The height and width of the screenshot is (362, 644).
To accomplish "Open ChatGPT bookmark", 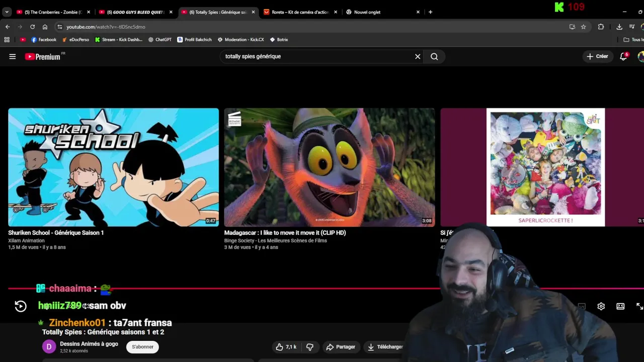I will pos(160,39).
